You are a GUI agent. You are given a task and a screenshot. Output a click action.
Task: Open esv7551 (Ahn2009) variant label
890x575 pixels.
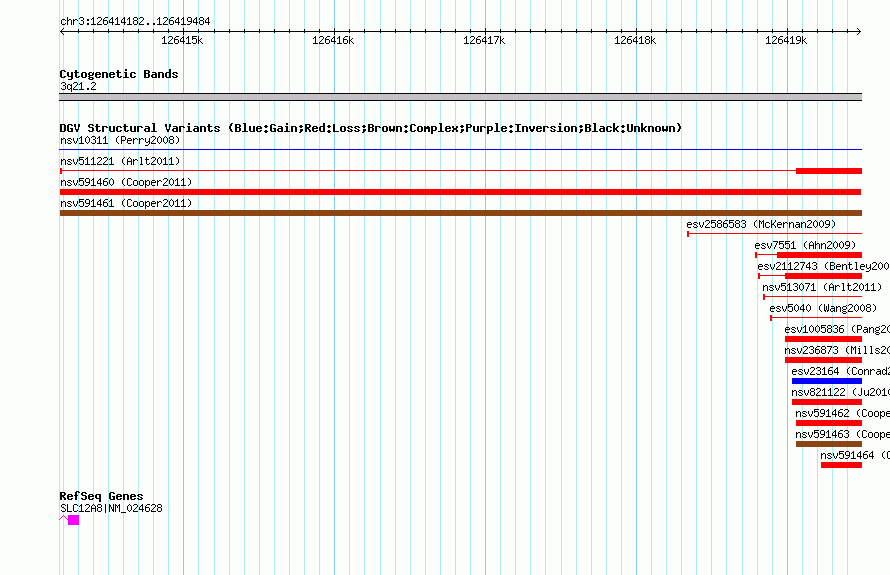click(x=805, y=245)
